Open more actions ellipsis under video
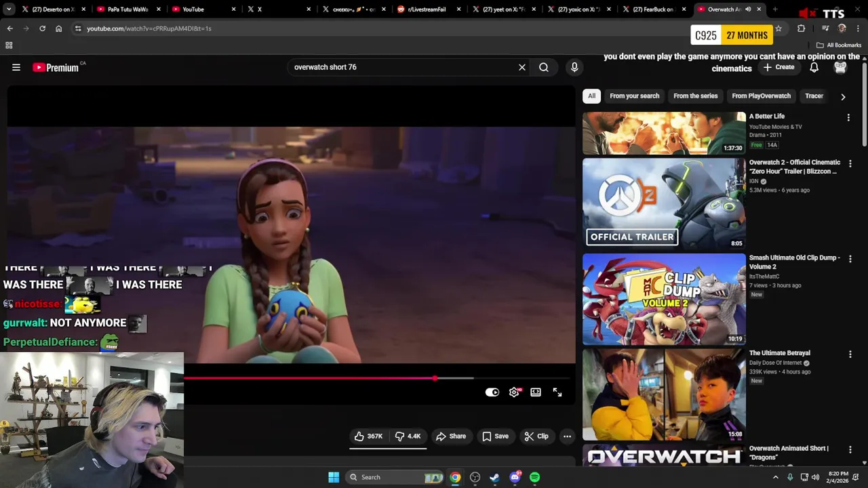Image resolution: width=868 pixels, height=488 pixels. [568, 436]
